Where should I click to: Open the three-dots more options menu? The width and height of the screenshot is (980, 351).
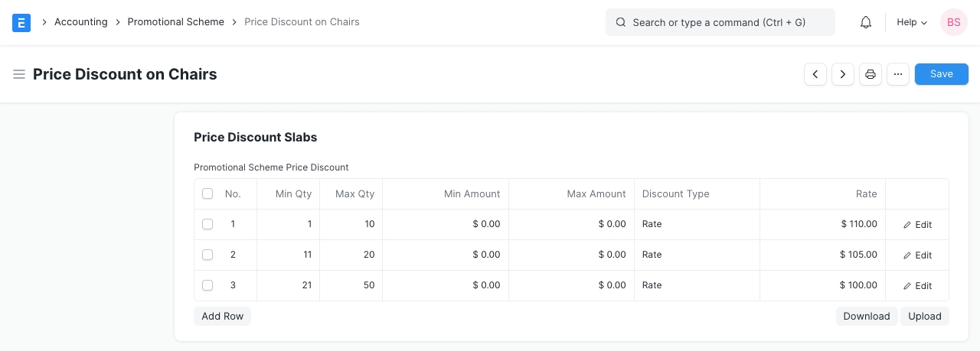click(x=898, y=74)
